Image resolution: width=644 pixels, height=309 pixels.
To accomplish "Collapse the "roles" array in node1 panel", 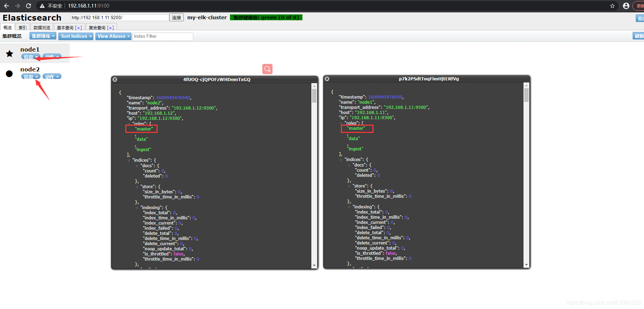I will pos(341,123).
